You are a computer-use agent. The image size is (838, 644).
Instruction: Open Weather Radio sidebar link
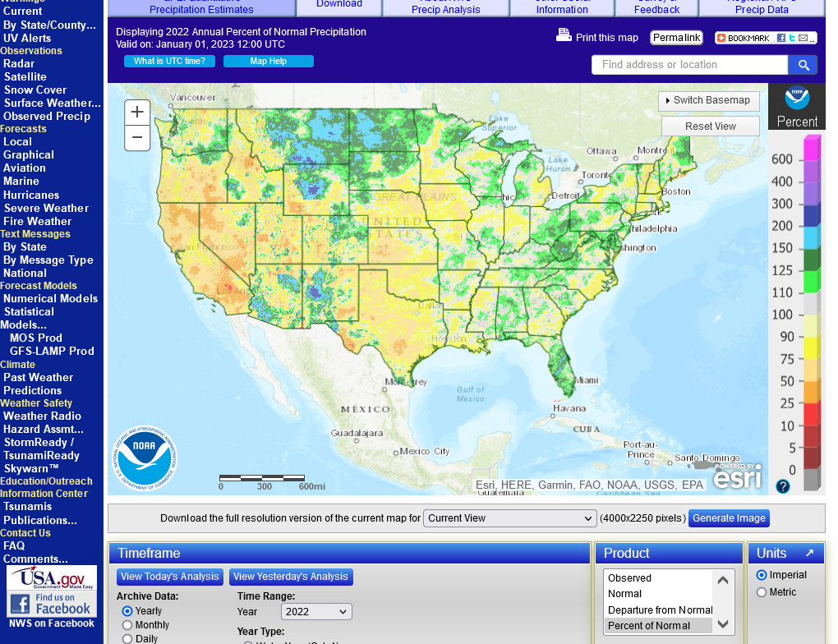pyautogui.click(x=42, y=416)
